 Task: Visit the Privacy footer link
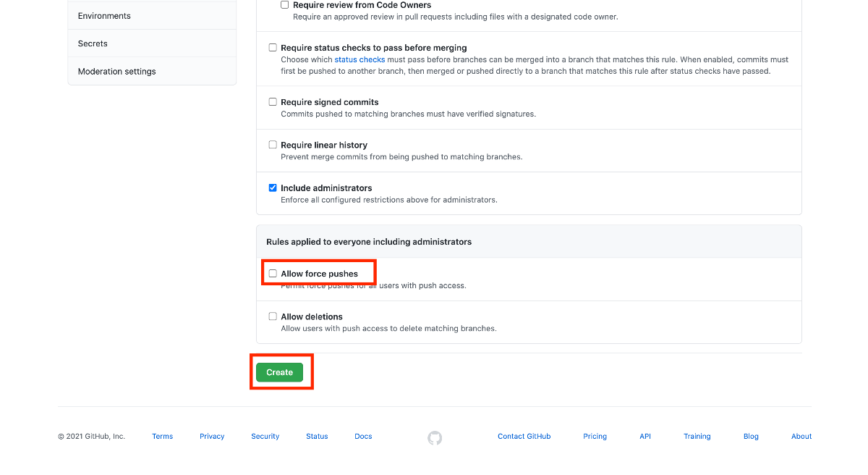tap(212, 437)
